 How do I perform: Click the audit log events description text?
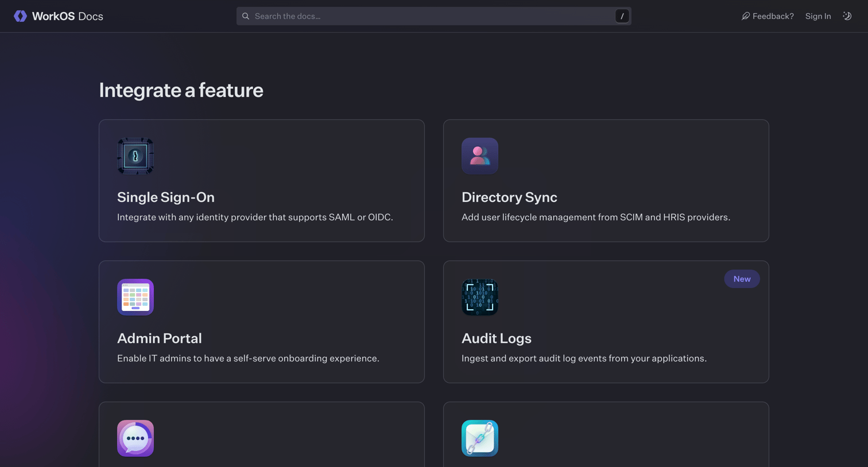[584, 358]
